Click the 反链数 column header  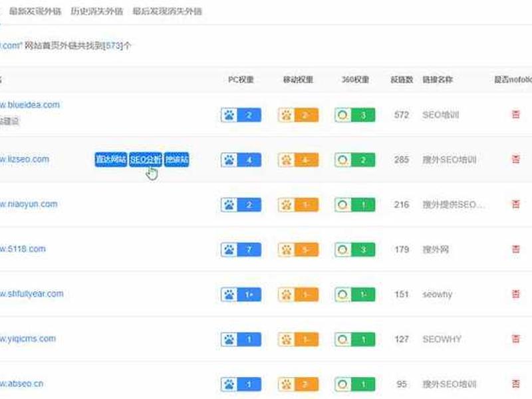pos(402,80)
